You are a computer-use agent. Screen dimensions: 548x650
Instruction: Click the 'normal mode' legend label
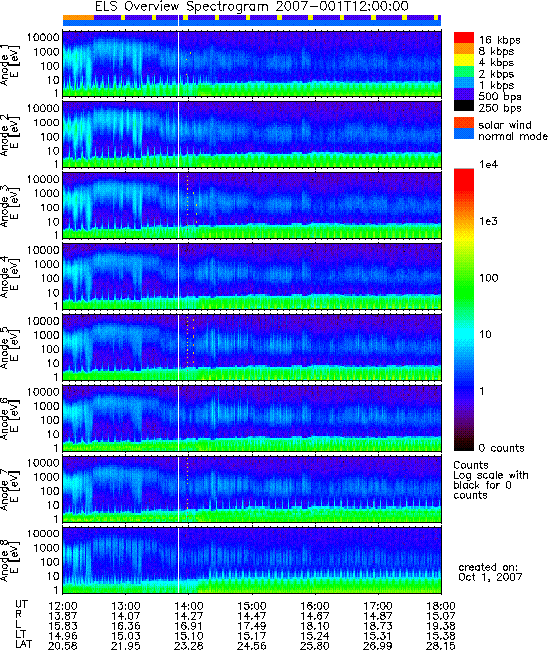tap(513, 136)
